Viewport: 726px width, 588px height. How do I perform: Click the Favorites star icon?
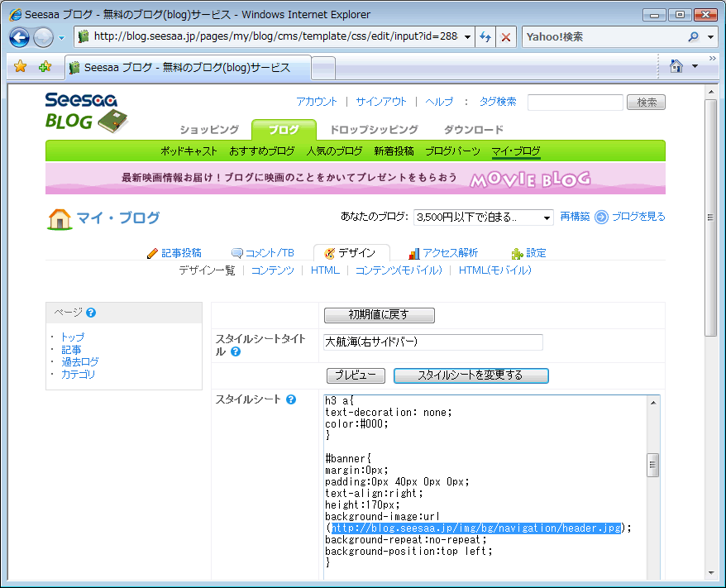click(x=21, y=67)
